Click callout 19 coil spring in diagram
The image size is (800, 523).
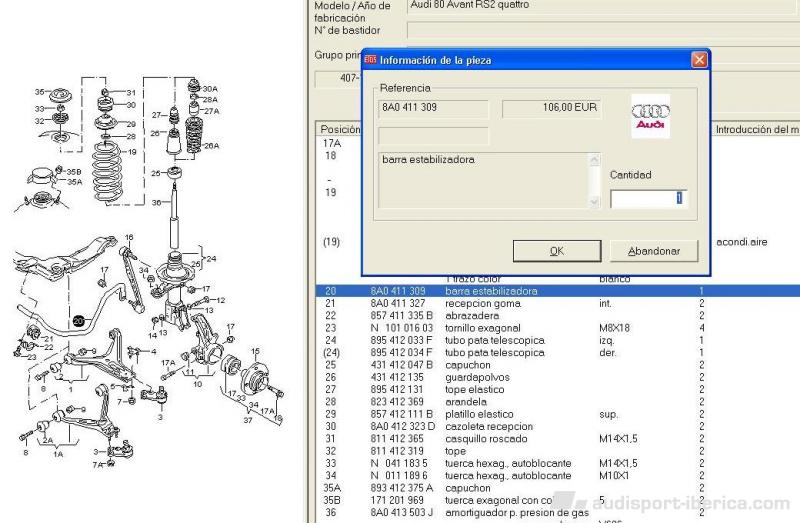[132, 152]
